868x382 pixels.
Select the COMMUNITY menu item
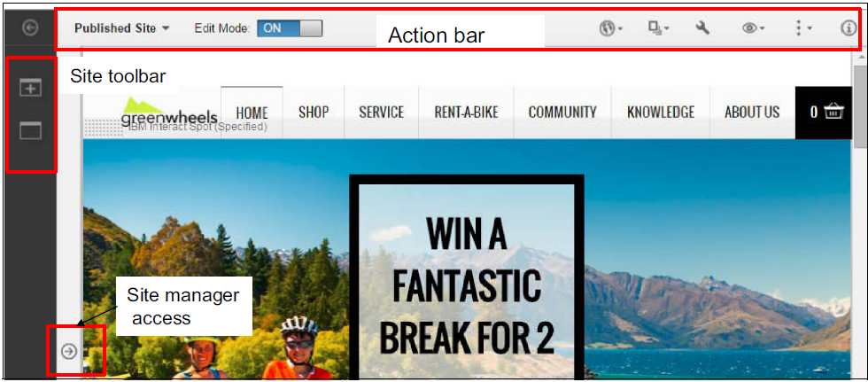tap(562, 113)
